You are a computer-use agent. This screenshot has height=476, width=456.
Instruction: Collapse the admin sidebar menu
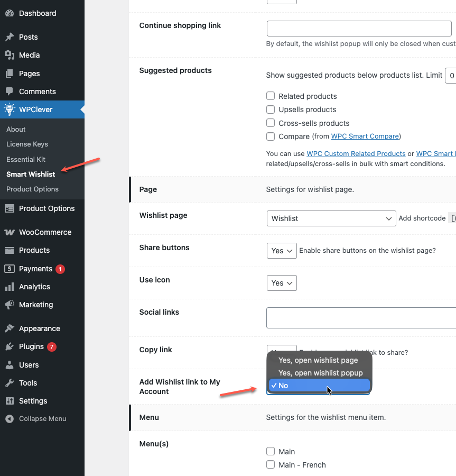pos(42,419)
